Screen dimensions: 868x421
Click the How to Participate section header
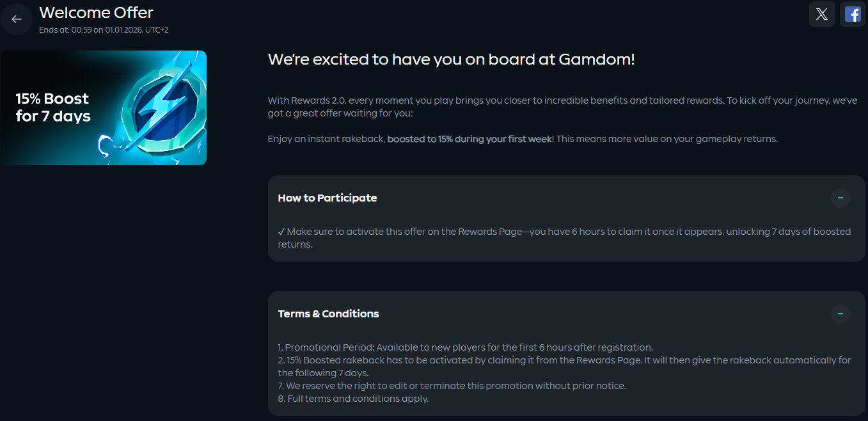coord(327,198)
